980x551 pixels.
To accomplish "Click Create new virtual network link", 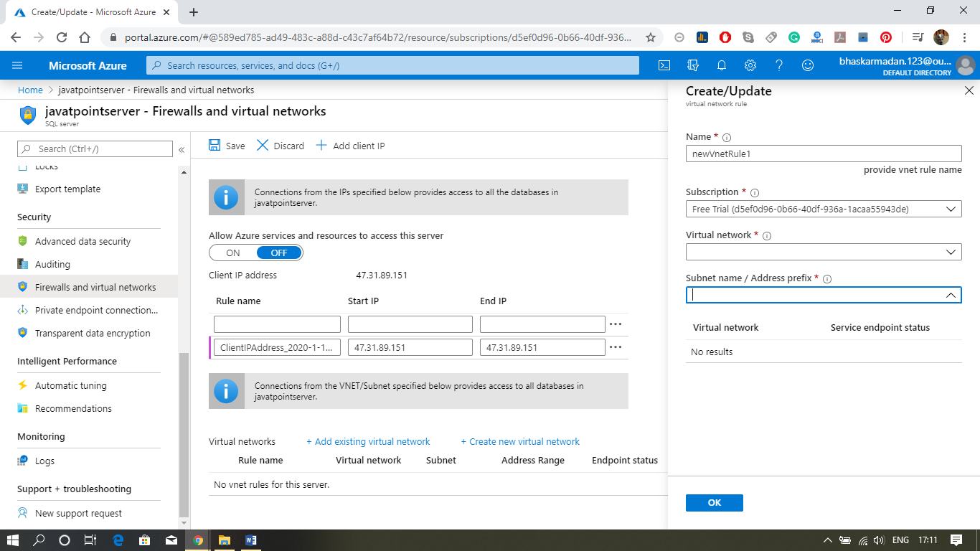I will tap(520, 441).
